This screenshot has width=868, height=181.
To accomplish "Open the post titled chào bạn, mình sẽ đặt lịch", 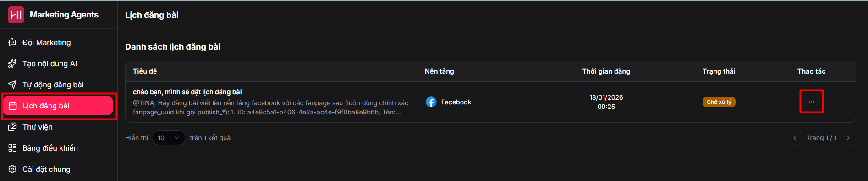I will point(187,92).
